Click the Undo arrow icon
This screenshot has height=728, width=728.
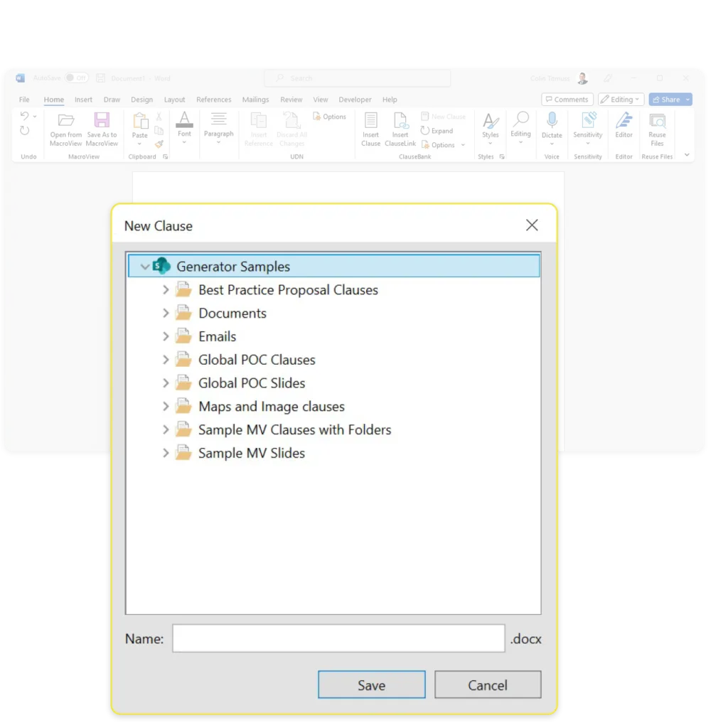(25, 116)
